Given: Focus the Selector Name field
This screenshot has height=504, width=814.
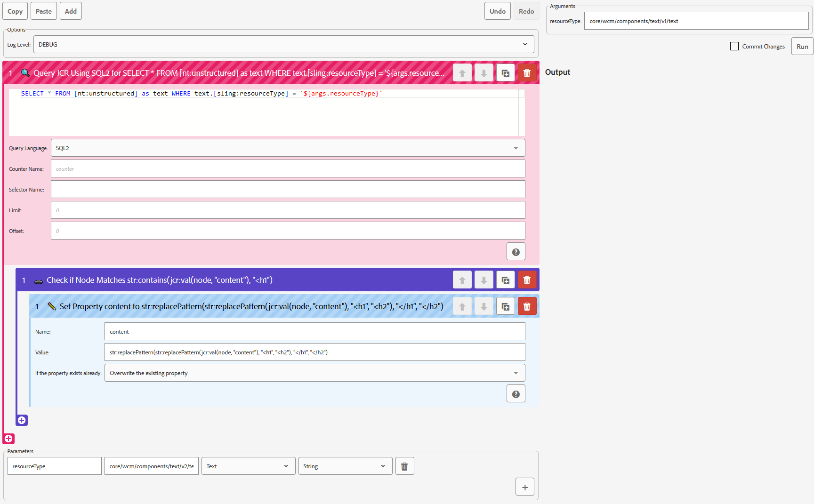Looking at the screenshot, I should pos(288,189).
